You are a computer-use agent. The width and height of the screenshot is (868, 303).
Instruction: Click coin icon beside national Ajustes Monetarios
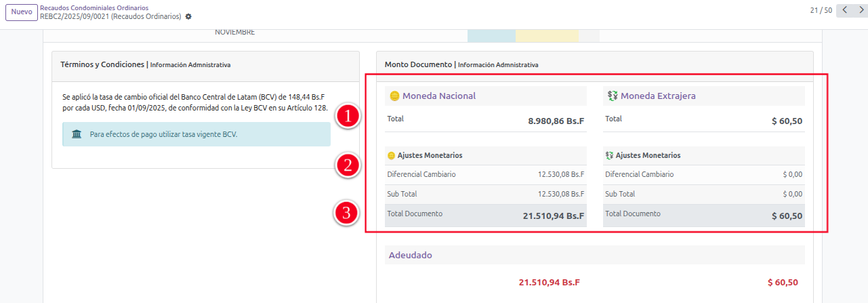click(x=391, y=156)
